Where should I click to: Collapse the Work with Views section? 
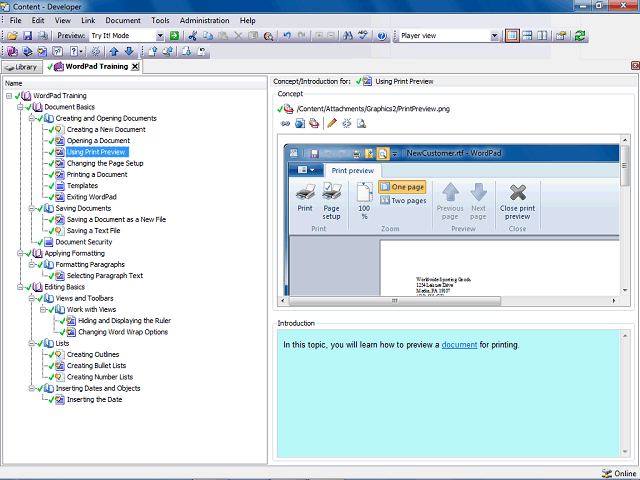(x=43, y=309)
